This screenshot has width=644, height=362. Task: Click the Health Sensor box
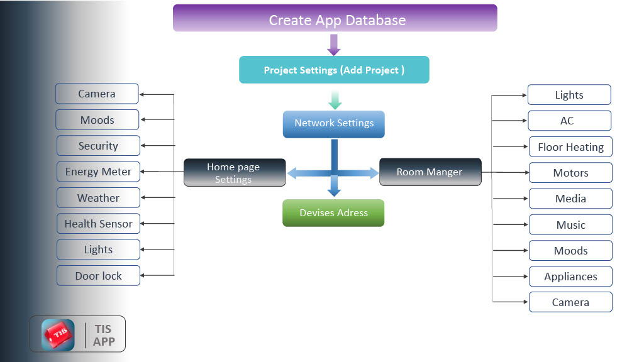click(98, 224)
